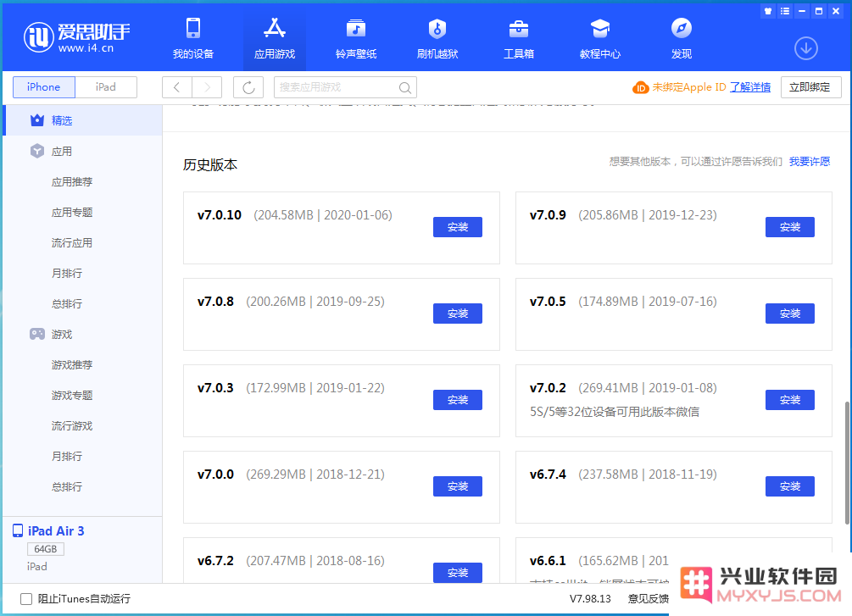Click the 立即绑定 bind now button

tap(810, 87)
